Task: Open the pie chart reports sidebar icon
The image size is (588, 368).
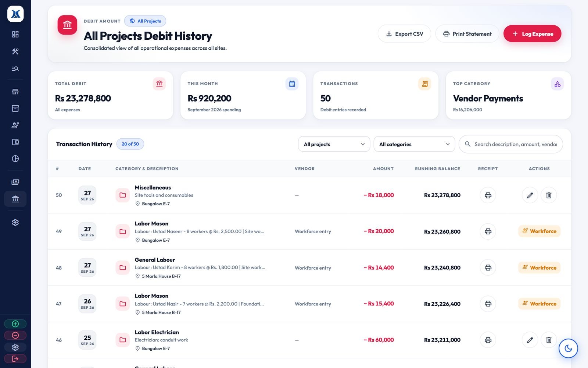Action: click(x=15, y=159)
